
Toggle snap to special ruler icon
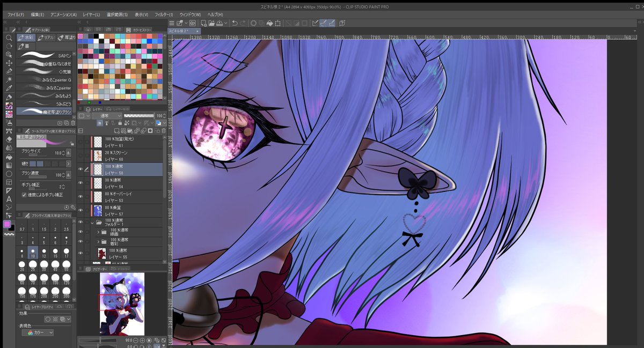[x=324, y=23]
